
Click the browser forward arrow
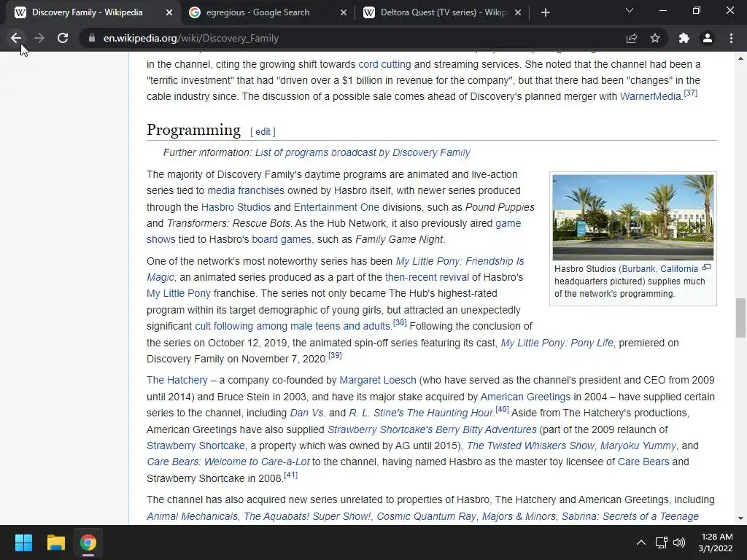tap(39, 38)
